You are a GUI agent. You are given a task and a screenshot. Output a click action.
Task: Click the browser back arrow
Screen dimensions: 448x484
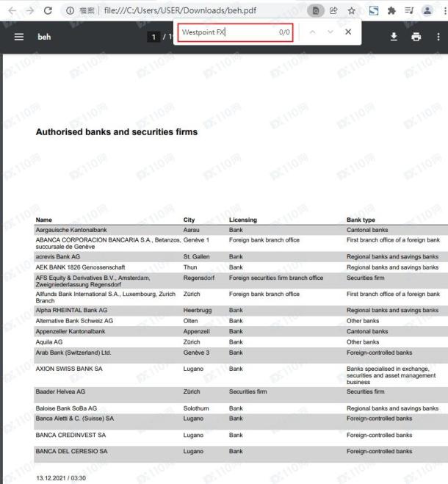[x=12, y=11]
